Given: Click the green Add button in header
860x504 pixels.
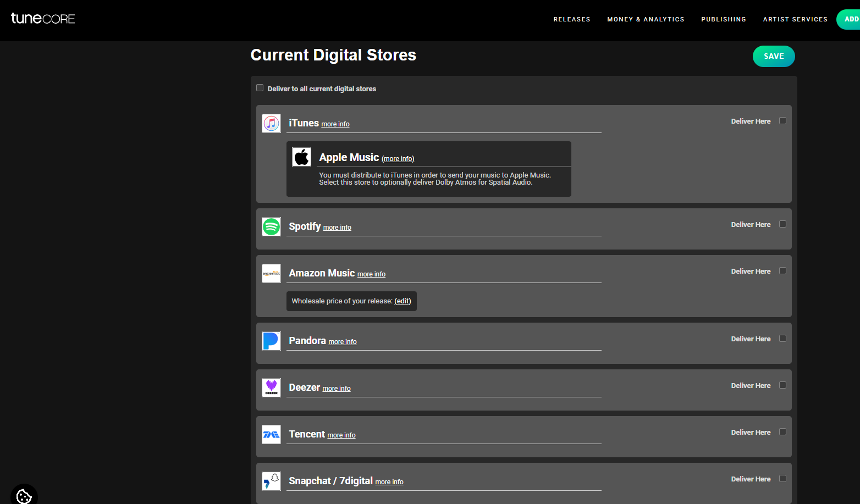Looking at the screenshot, I should [848, 19].
